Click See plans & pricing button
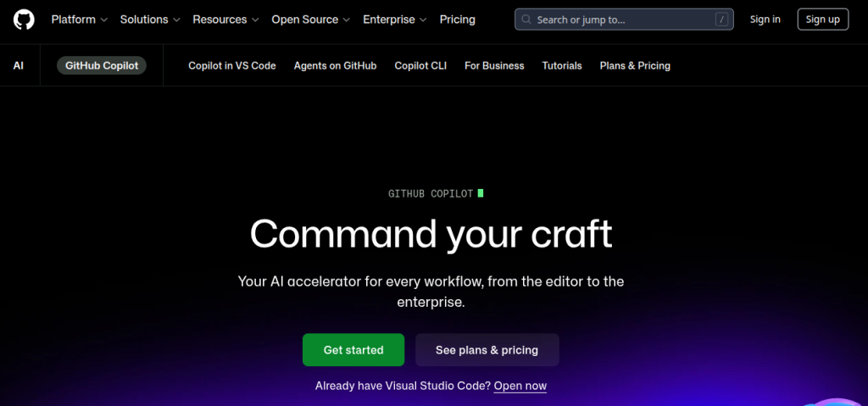 487,350
